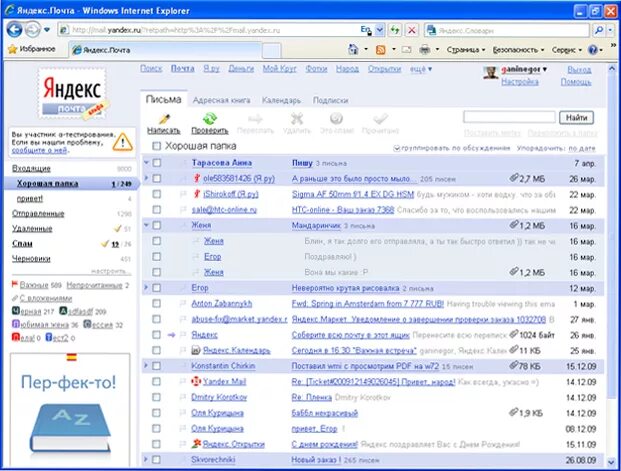Click the Настройка link
This screenshot has width=621, height=471.
click(520, 82)
